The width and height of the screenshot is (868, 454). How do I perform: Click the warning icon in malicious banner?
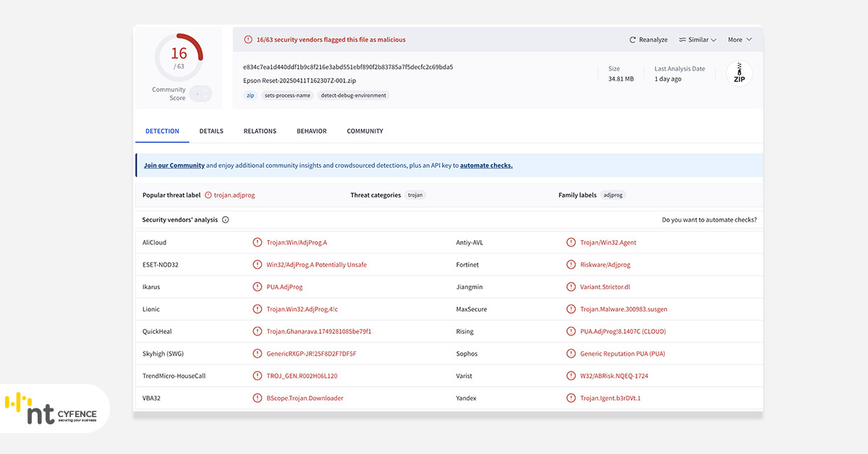coord(248,40)
